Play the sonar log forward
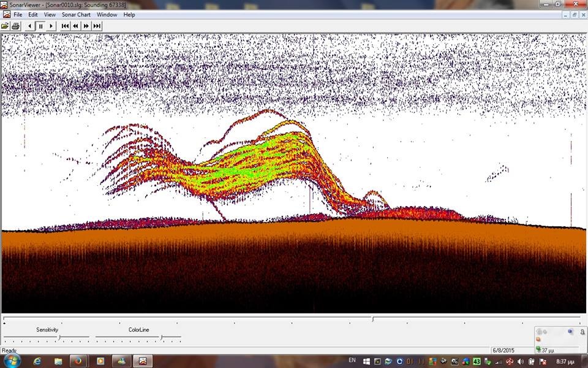Screen dimensions: 588x368 click(51, 26)
